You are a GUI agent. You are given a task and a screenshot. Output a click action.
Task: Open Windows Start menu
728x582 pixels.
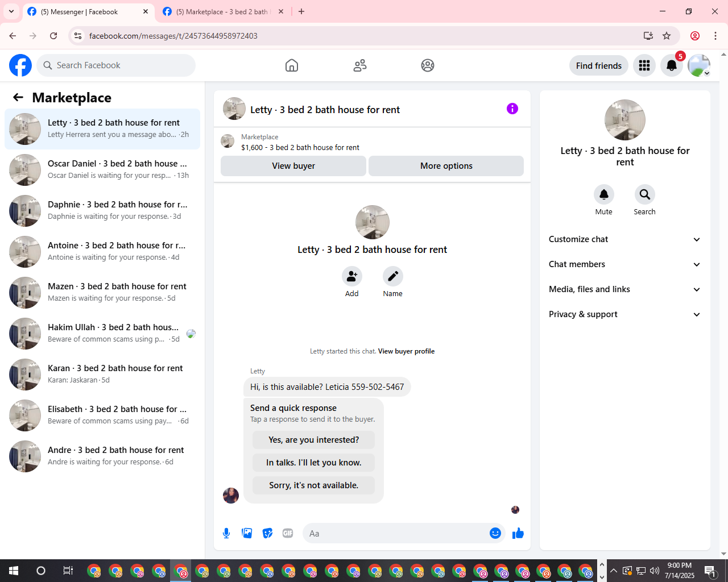[14, 571]
